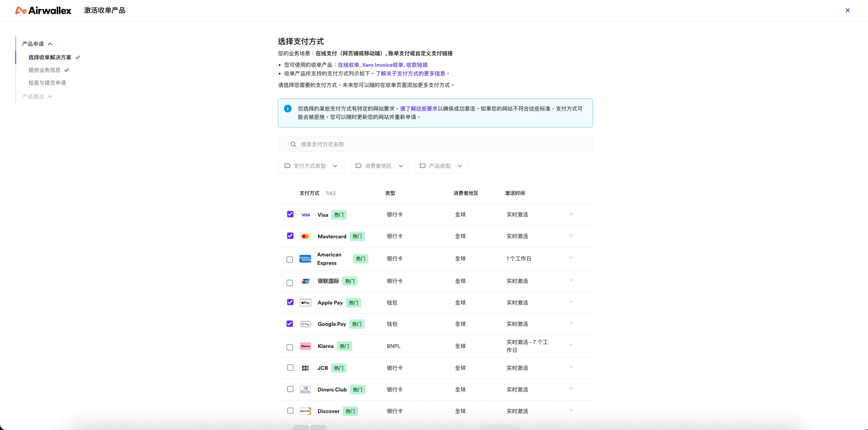Screen dimensions: 868x430
Task: Select 检查与提交申请 in the sidebar
Action: coord(47,82)
